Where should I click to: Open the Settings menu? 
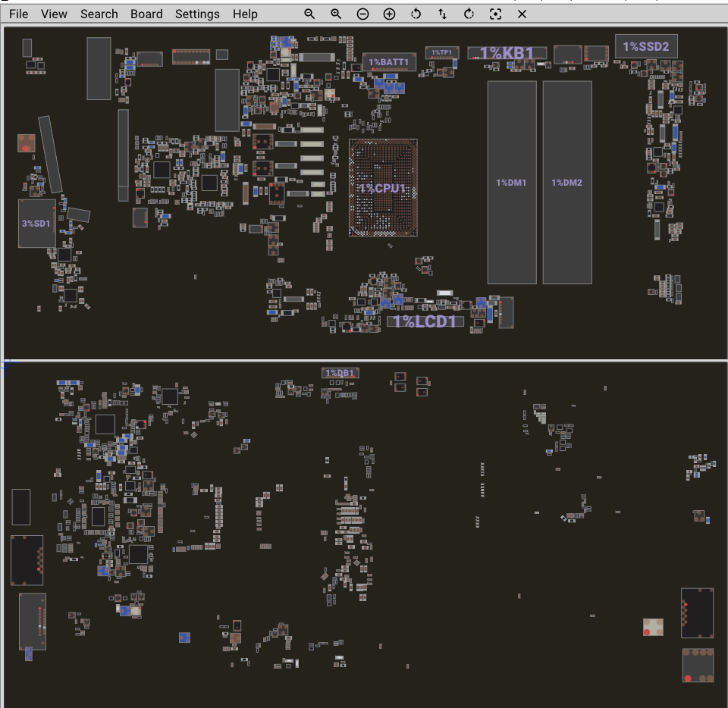point(197,14)
